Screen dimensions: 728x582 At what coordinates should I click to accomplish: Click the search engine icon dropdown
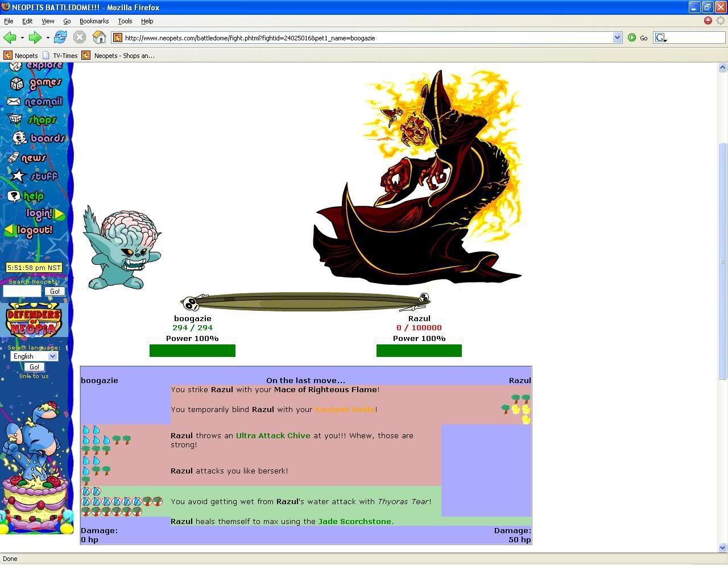pos(661,38)
